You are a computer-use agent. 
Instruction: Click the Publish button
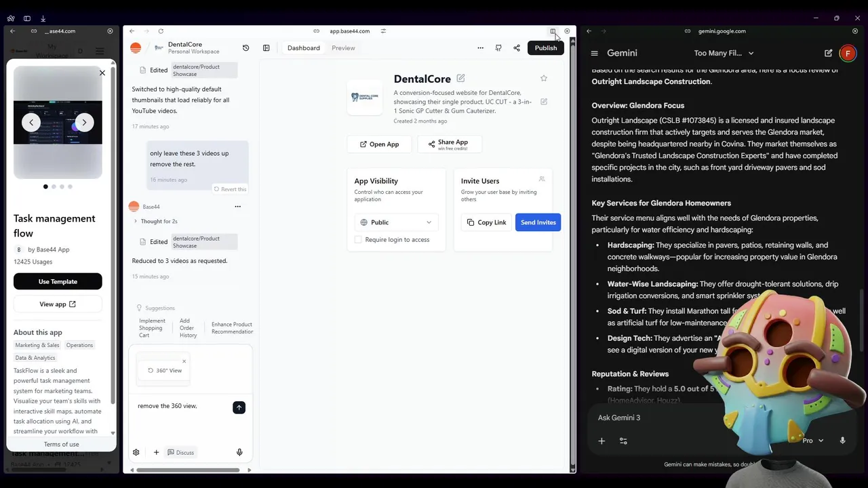545,48
